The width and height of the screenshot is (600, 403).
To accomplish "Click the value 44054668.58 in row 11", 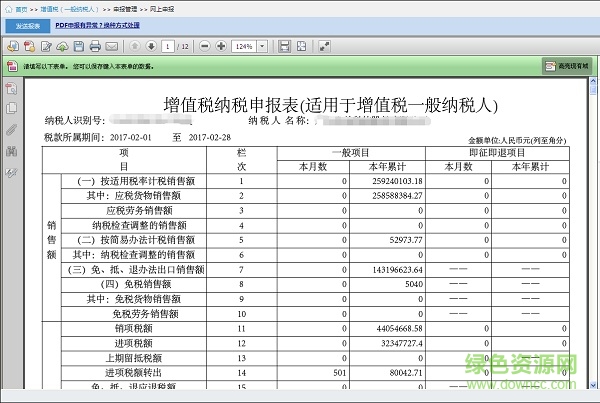I will (399, 329).
